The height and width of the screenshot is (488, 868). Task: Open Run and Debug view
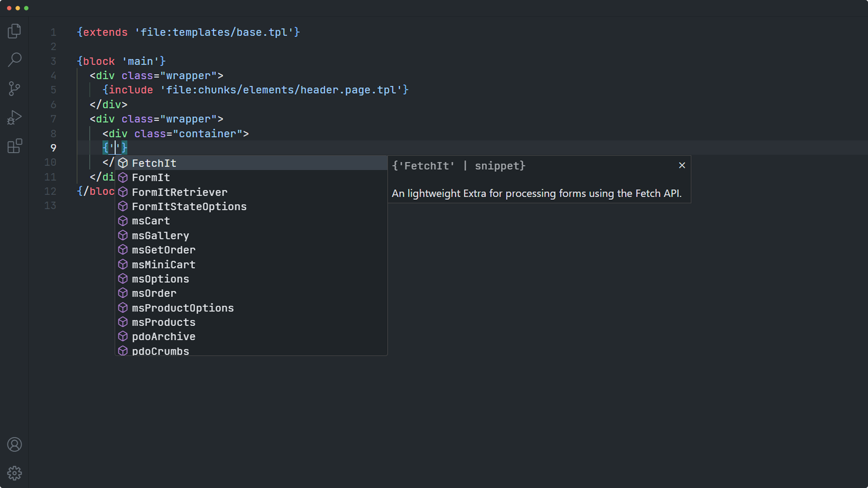[14, 118]
